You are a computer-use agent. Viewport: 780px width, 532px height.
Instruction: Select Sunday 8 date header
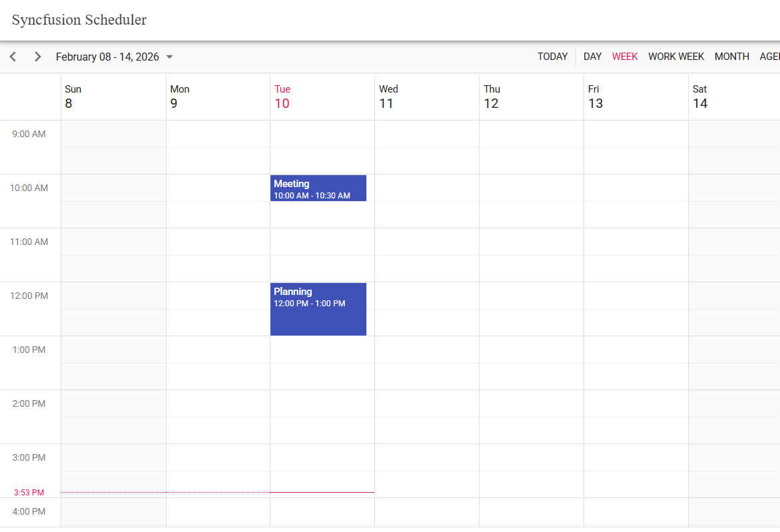pos(69,103)
